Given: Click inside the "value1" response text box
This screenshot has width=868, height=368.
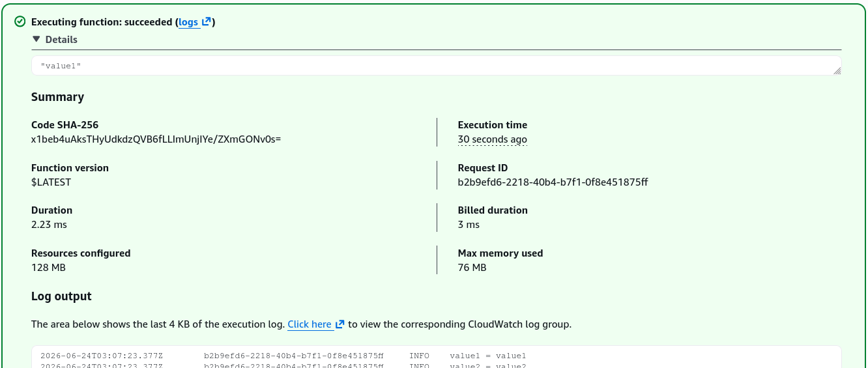Looking at the screenshot, I should 436,66.
